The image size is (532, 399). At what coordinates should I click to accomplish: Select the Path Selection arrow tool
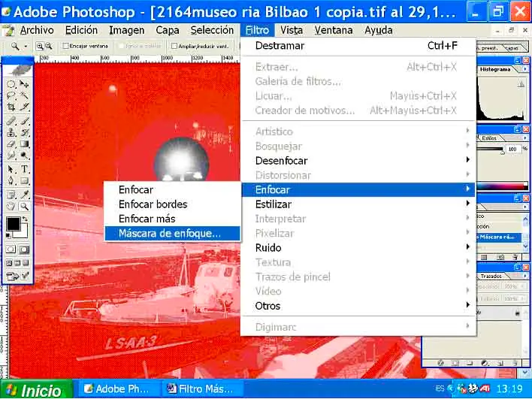[11, 169]
